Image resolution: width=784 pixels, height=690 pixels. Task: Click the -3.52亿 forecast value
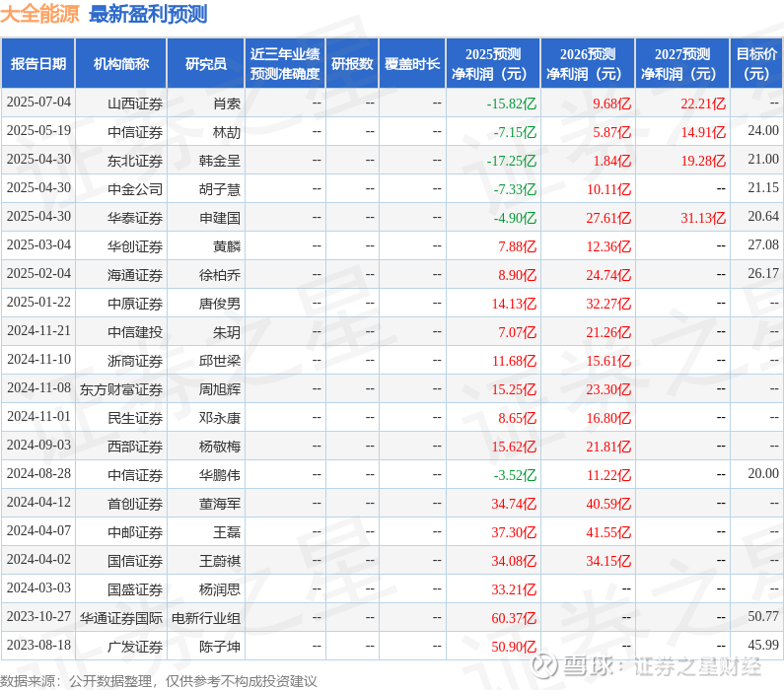pyautogui.click(x=515, y=475)
